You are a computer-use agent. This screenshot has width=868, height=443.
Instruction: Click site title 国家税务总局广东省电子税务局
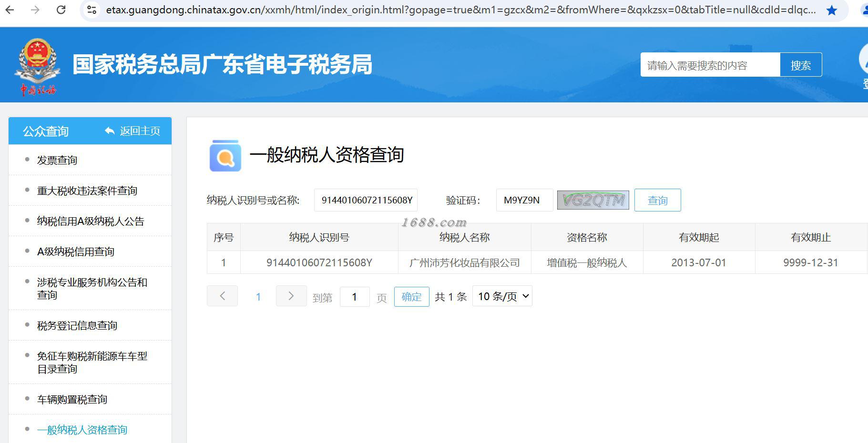click(222, 65)
